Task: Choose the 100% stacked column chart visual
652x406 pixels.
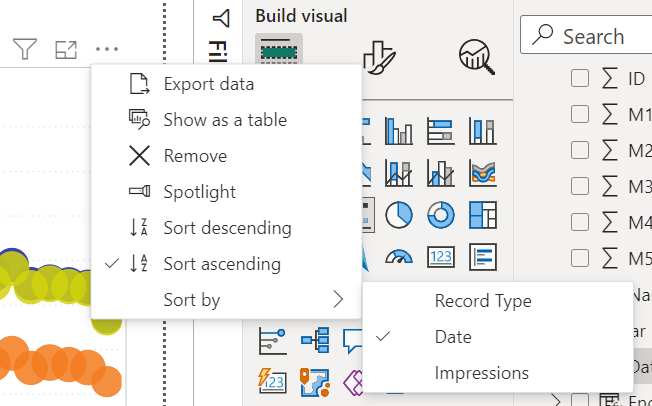Action: coord(483,131)
